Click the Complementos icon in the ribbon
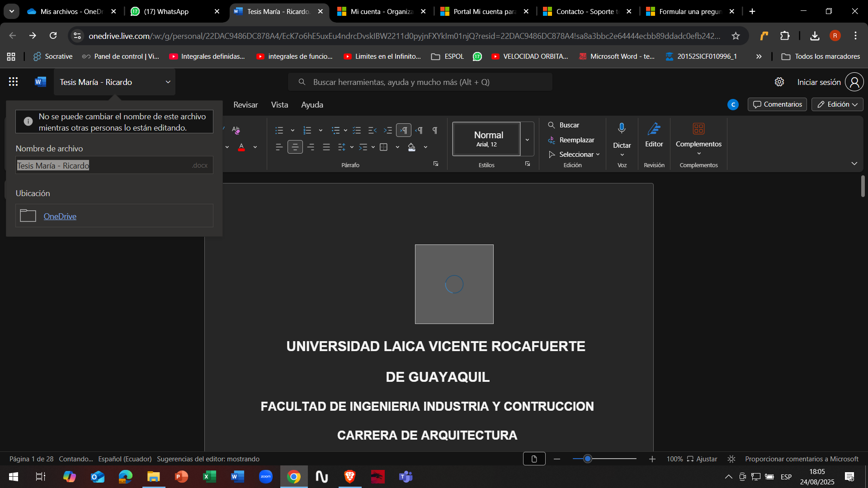Viewport: 868px width, 488px height. (698, 129)
